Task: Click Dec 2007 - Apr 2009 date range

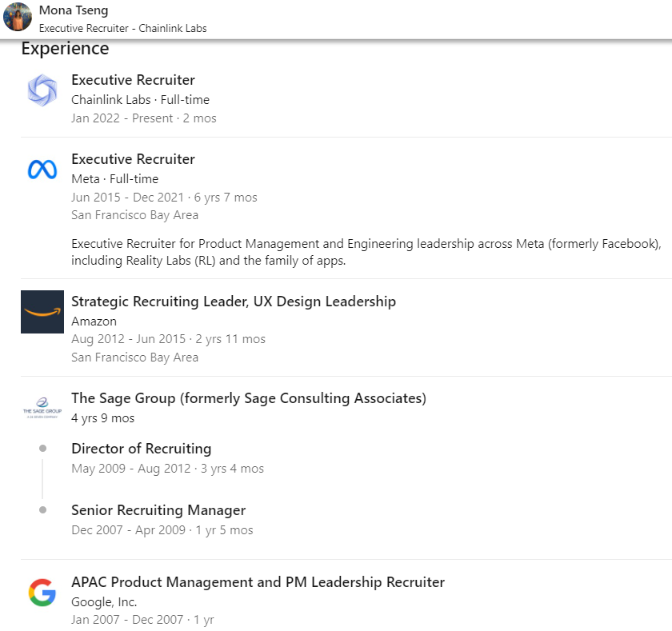Action: pos(128,530)
